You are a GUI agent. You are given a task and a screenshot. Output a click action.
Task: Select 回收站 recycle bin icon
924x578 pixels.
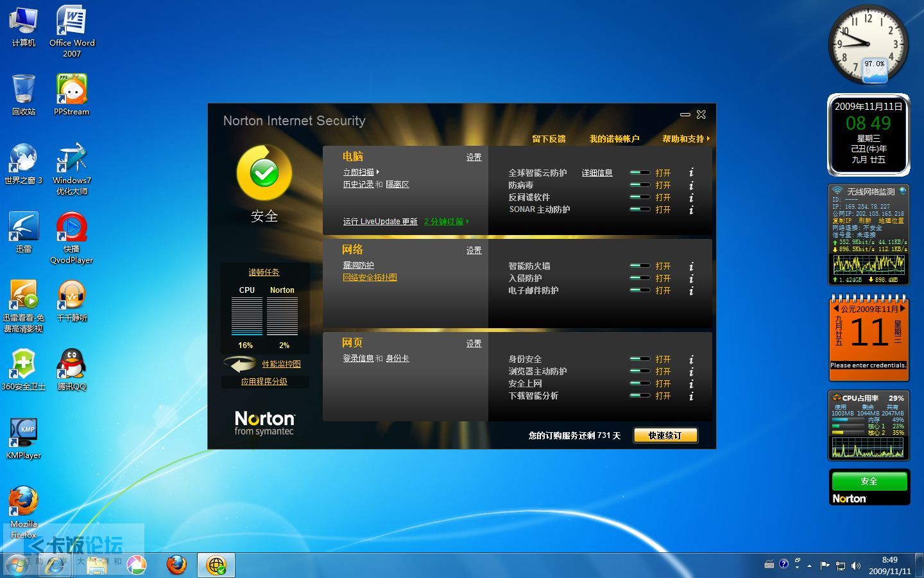click(23, 94)
